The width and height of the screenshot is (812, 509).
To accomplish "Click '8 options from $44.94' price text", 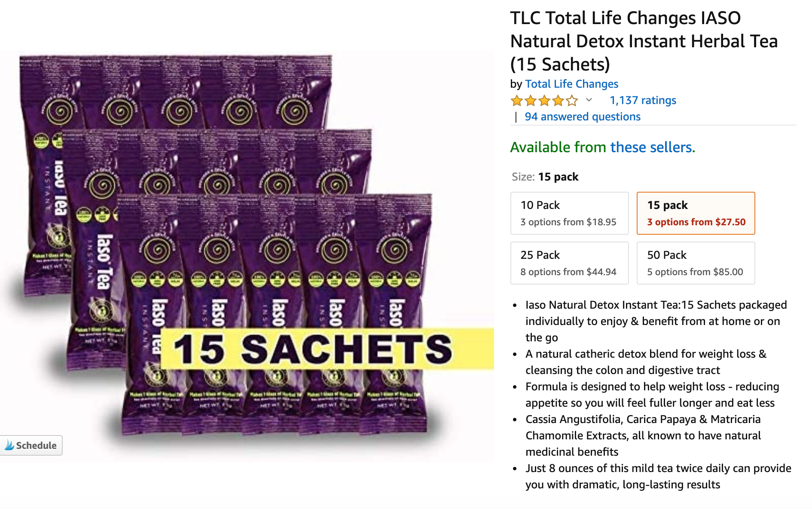I will pyautogui.click(x=568, y=272).
